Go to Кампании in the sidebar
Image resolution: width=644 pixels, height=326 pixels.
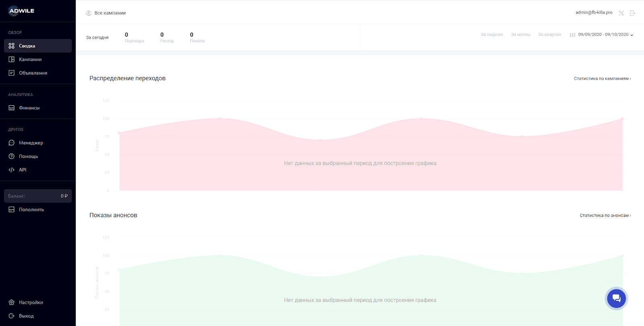pos(30,60)
